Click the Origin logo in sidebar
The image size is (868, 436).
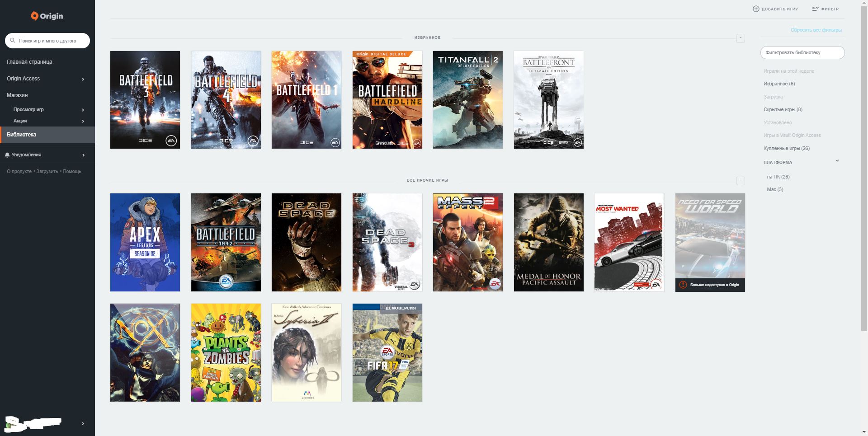[x=47, y=16]
